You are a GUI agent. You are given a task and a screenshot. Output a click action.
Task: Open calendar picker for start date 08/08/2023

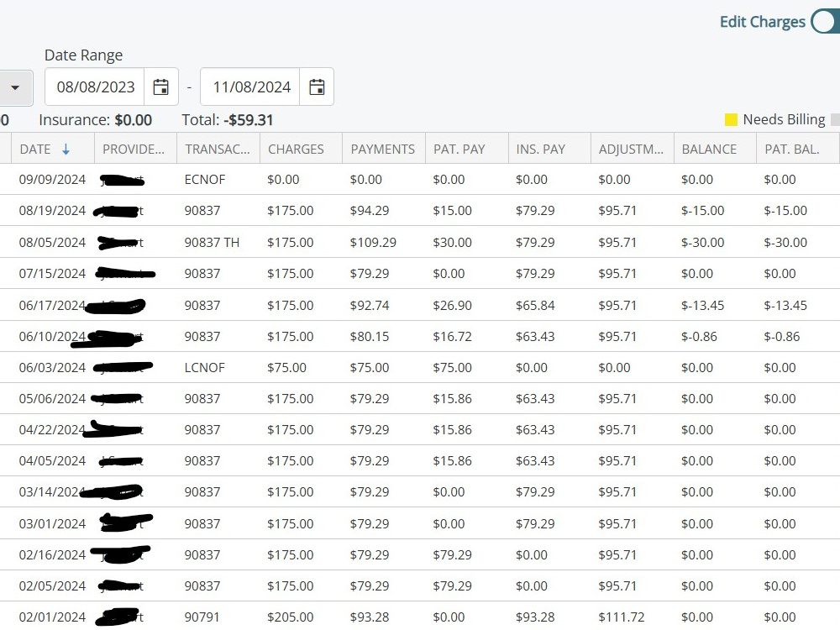tap(160, 87)
